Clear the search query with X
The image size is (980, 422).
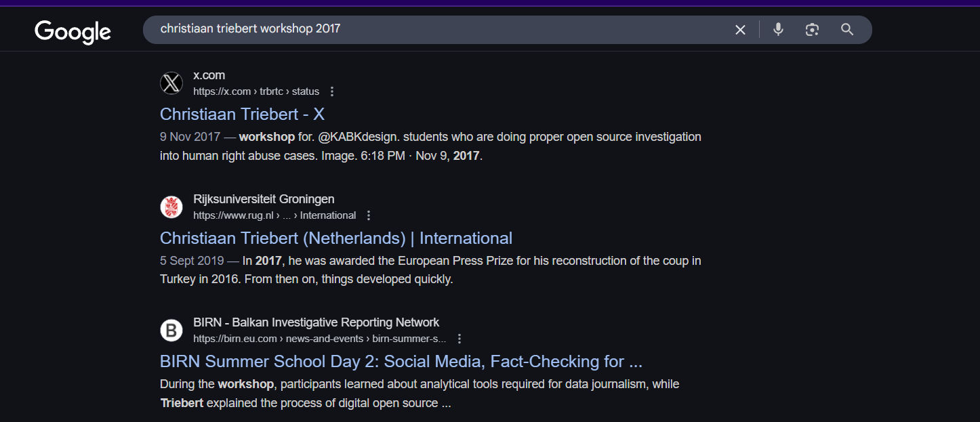(x=740, y=29)
